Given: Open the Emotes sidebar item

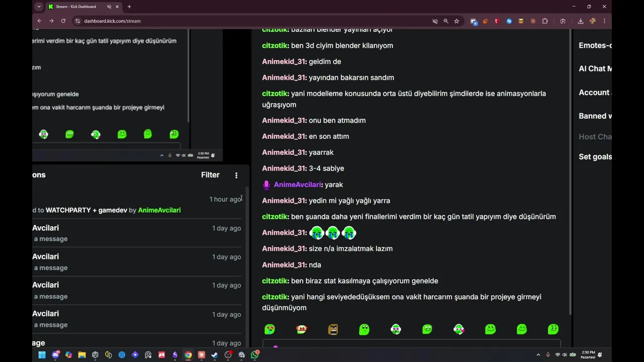Looking at the screenshot, I should click(x=595, y=45).
